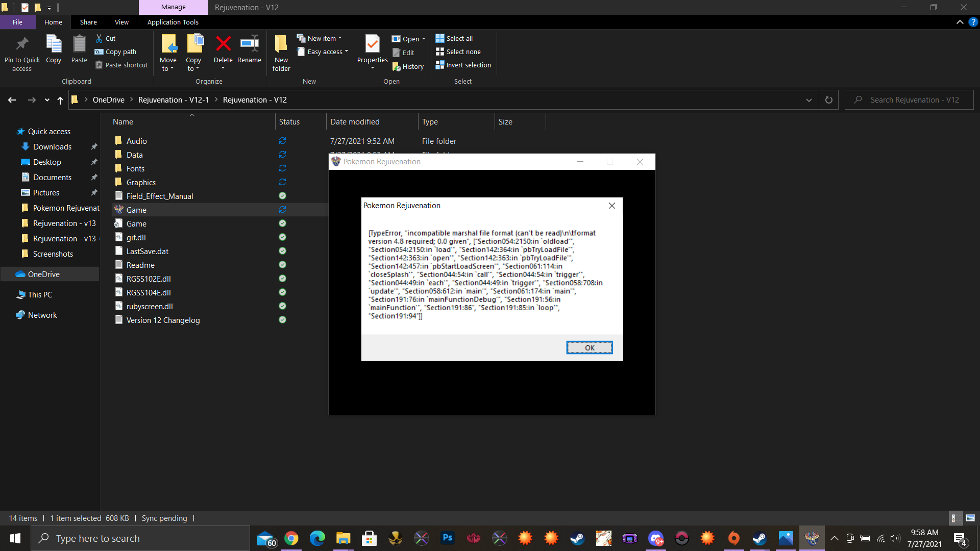Select Screenshots folder in navigation pane

coord(53,254)
